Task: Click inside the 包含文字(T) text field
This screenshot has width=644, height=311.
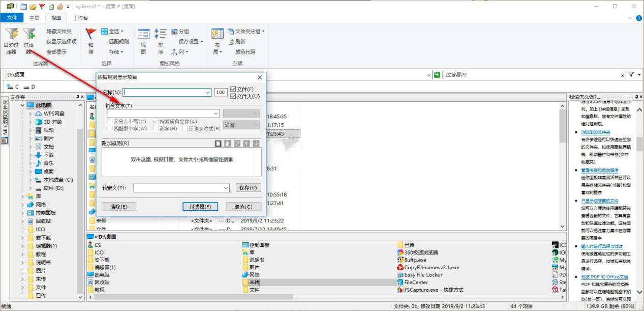Action: (160, 112)
